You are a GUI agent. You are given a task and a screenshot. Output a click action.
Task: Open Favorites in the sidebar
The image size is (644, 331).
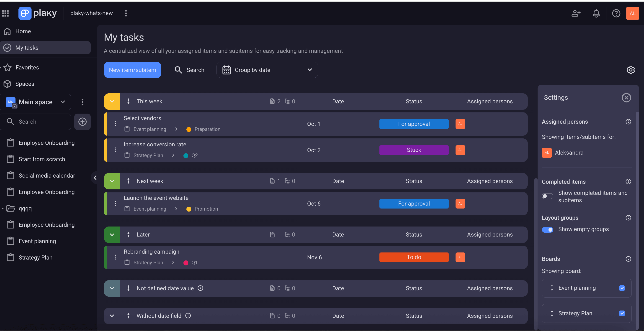[27, 67]
